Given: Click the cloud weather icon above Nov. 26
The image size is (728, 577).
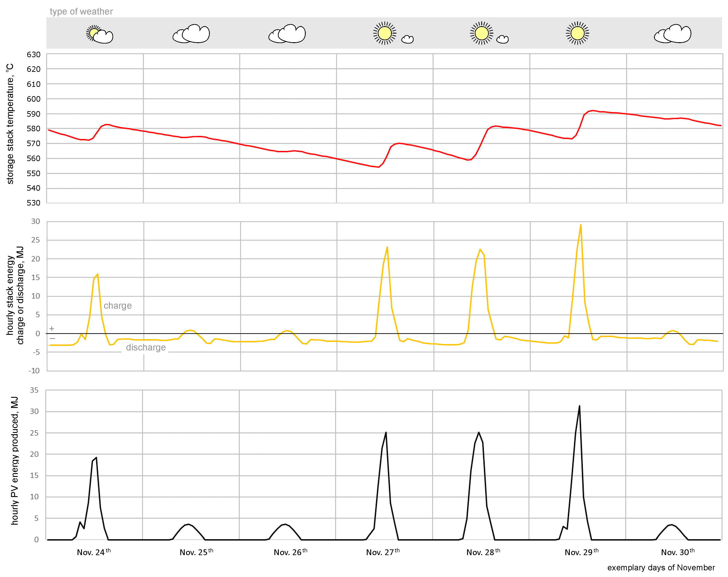Looking at the screenshot, I should point(287,33).
